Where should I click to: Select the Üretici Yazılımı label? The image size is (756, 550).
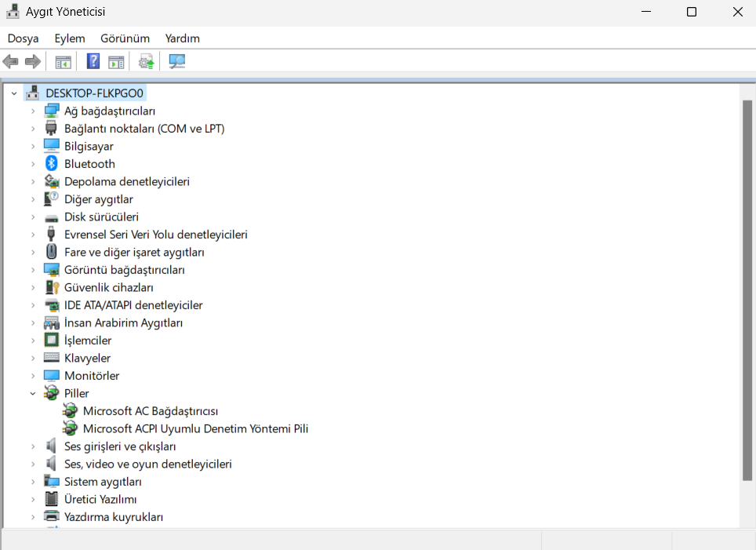pyautogui.click(x=100, y=499)
